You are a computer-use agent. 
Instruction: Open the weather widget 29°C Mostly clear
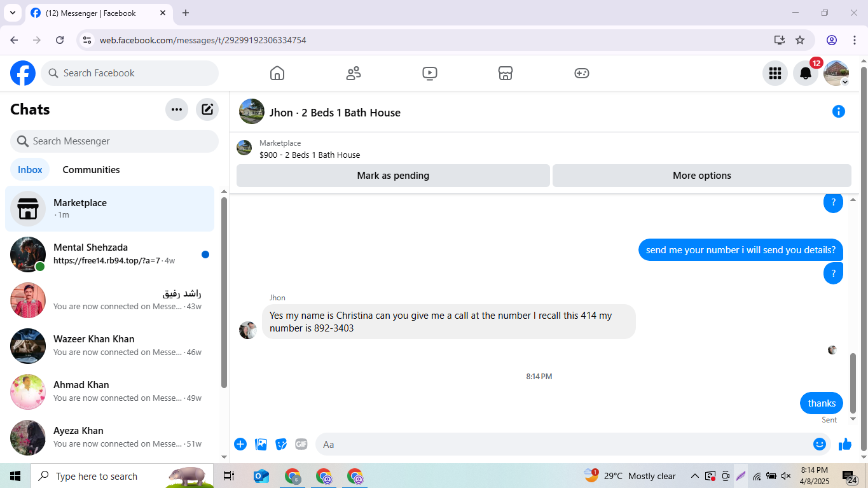click(630, 476)
